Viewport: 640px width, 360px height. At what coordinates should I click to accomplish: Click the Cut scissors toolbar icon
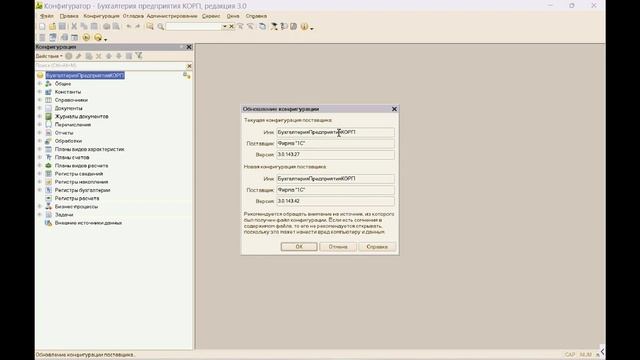(x=74, y=27)
